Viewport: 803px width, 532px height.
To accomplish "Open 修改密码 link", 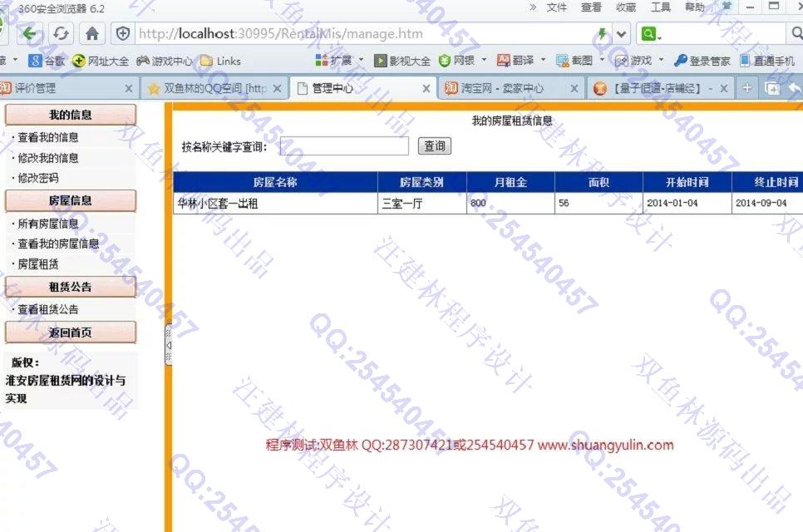I will [x=38, y=178].
